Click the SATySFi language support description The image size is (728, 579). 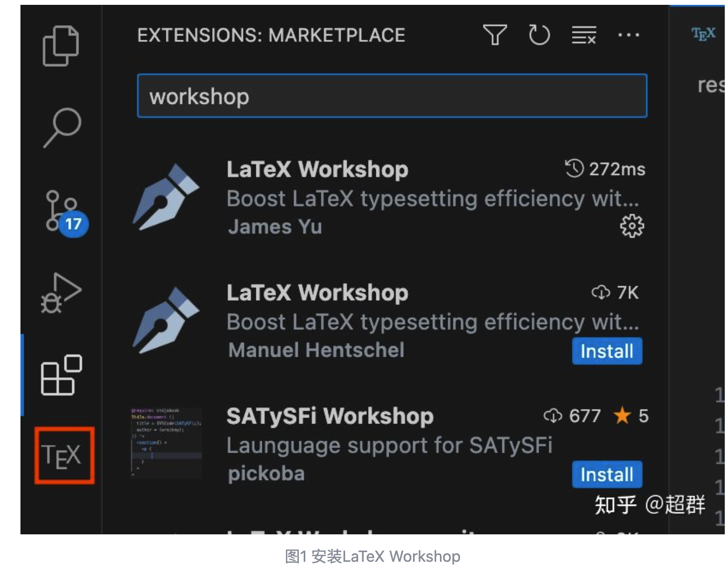pos(389,445)
